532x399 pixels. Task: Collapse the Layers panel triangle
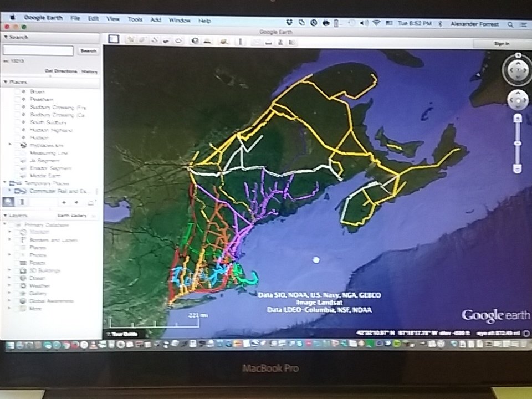point(6,215)
